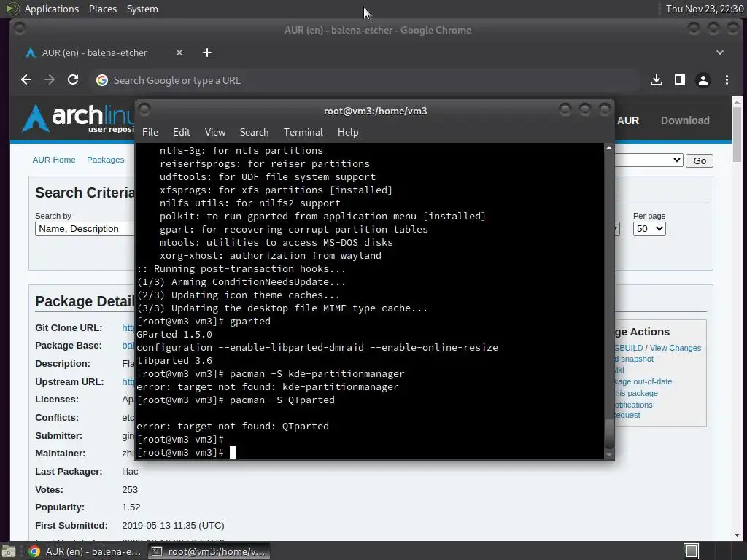Click Popularity value 1.52
The image size is (747, 560).
131,507
